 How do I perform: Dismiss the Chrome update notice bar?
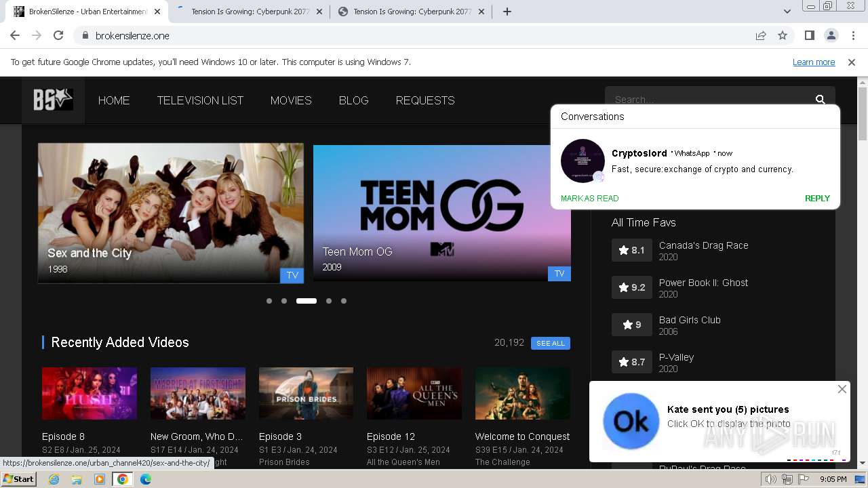tap(852, 62)
